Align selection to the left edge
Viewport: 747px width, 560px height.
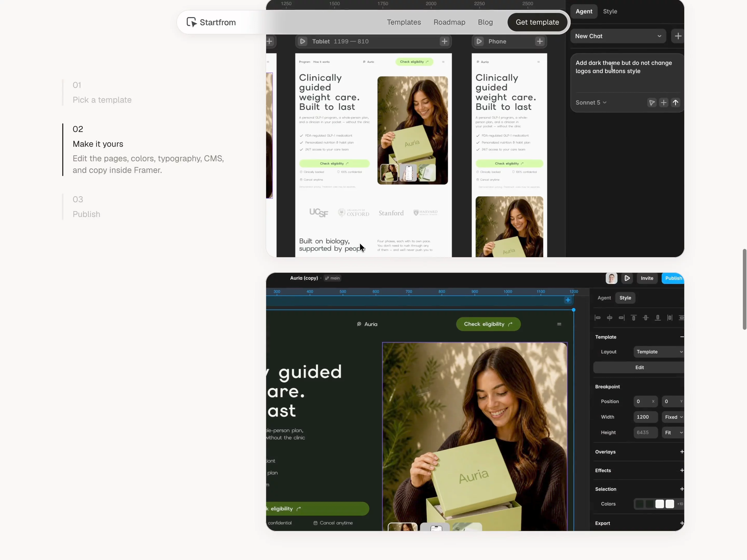[x=597, y=318]
